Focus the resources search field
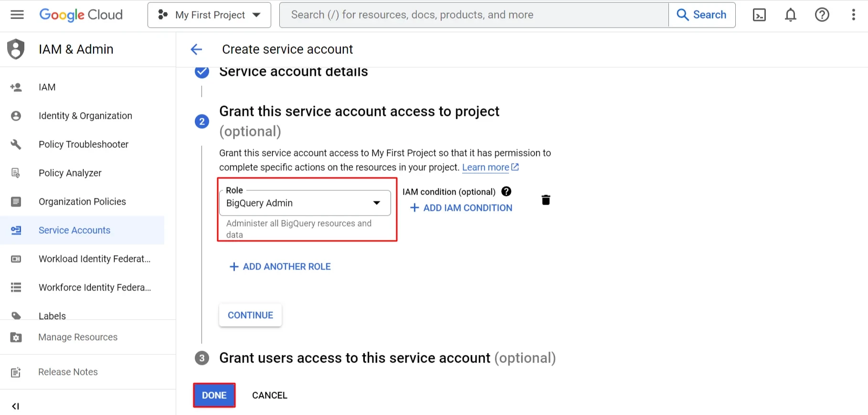 (474, 15)
